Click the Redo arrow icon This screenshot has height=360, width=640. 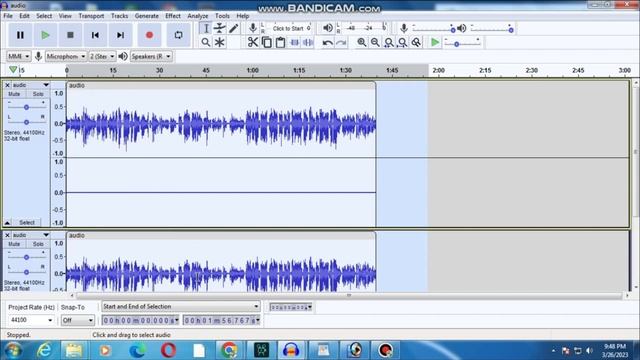point(341,42)
